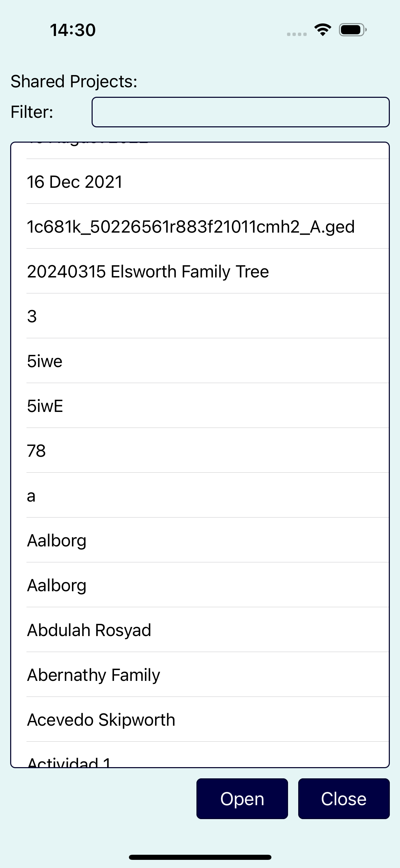This screenshot has width=400, height=868.
Task: Select the second Aalborg project
Action: (208, 585)
